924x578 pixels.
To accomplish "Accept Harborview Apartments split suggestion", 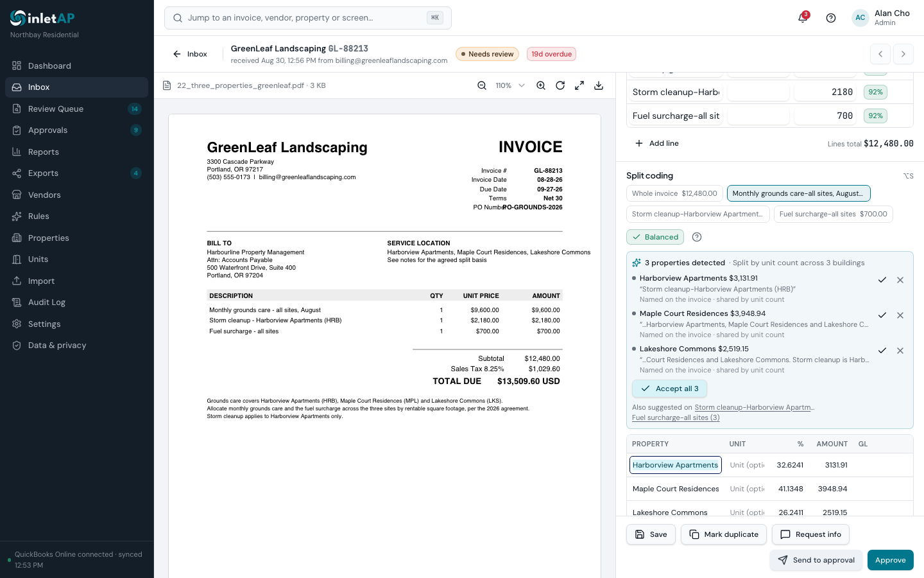I will point(882,280).
